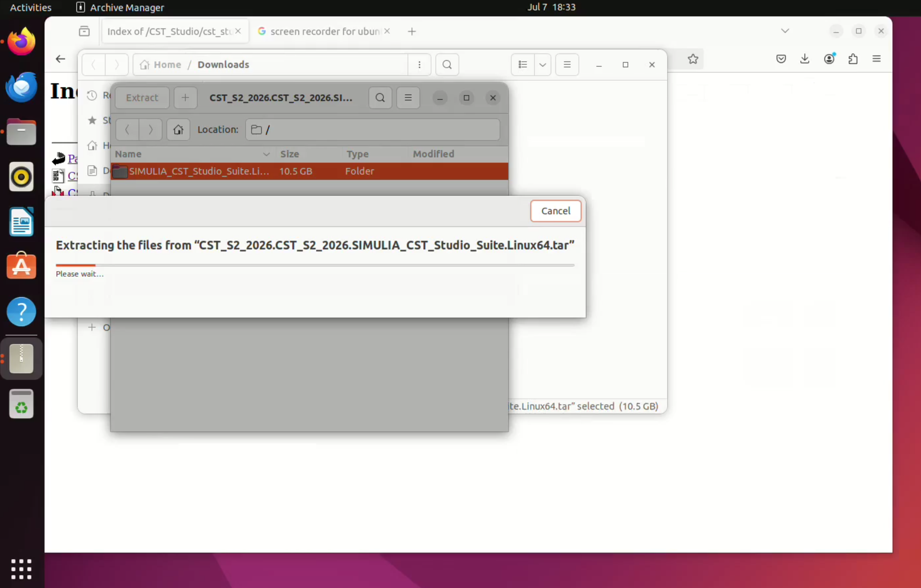Open Activities overview

31,7
